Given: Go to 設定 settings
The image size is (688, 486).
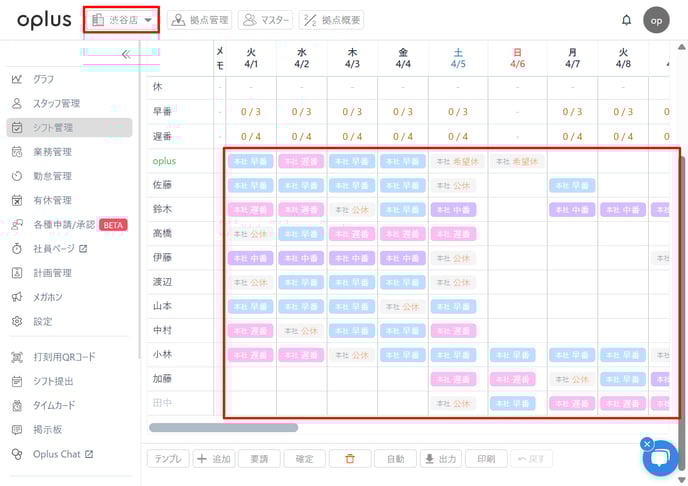Looking at the screenshot, I should [43, 322].
